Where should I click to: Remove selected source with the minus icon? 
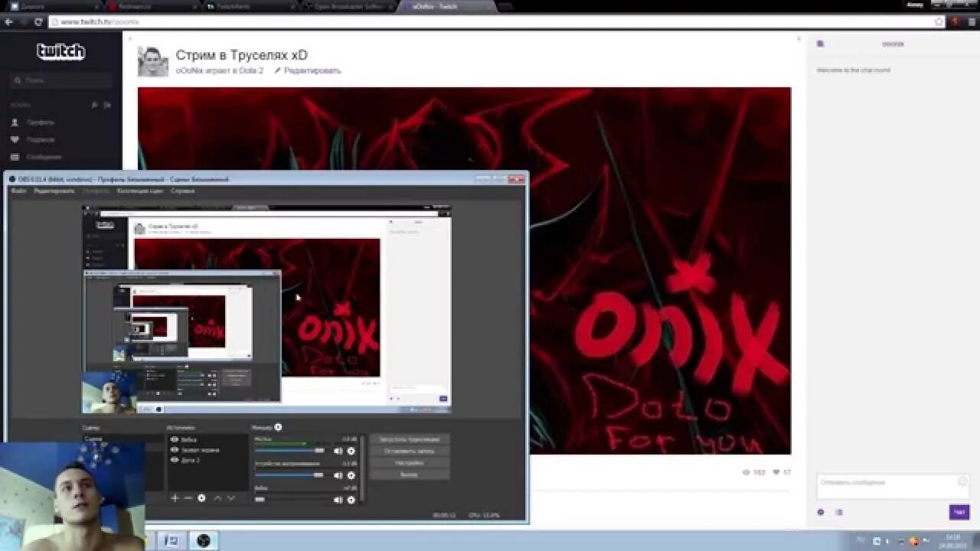(x=188, y=498)
